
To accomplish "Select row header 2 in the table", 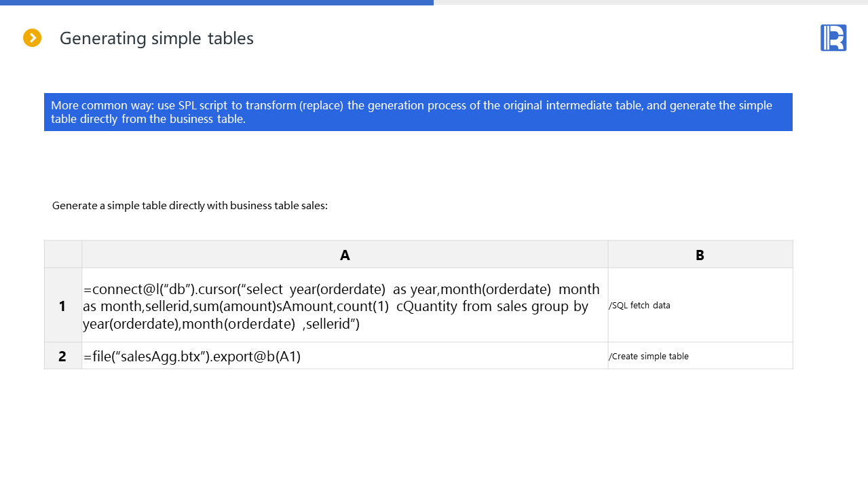I will [x=62, y=356].
